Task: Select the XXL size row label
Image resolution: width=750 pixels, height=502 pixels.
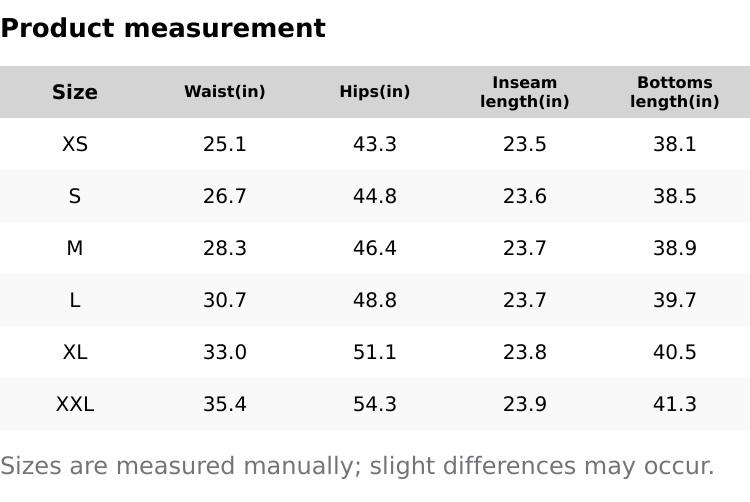Action: [x=75, y=404]
